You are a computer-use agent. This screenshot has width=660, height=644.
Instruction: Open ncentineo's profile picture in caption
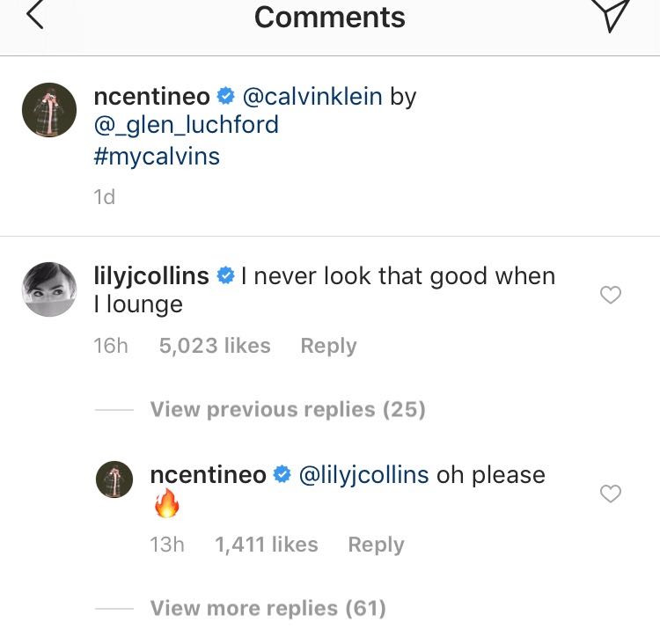[48, 110]
